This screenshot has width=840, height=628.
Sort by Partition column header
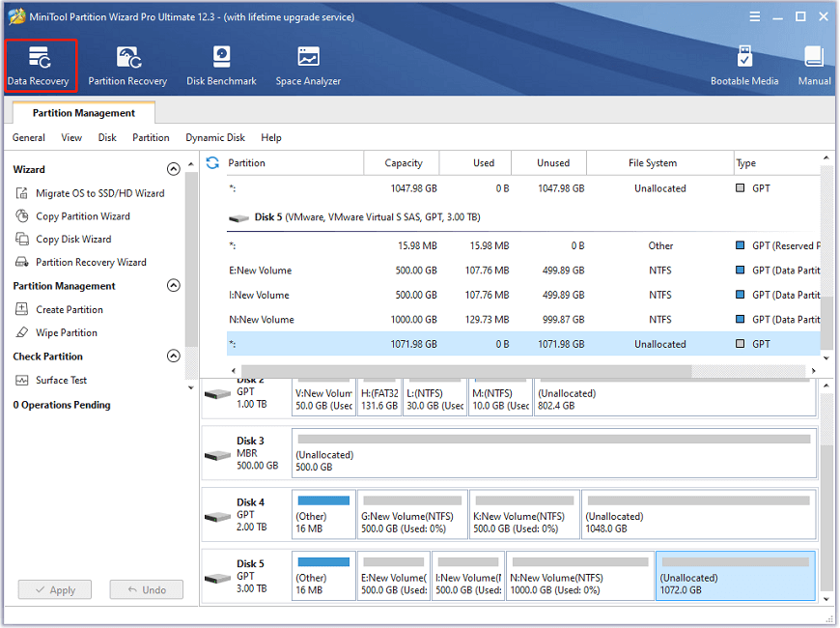click(x=295, y=163)
